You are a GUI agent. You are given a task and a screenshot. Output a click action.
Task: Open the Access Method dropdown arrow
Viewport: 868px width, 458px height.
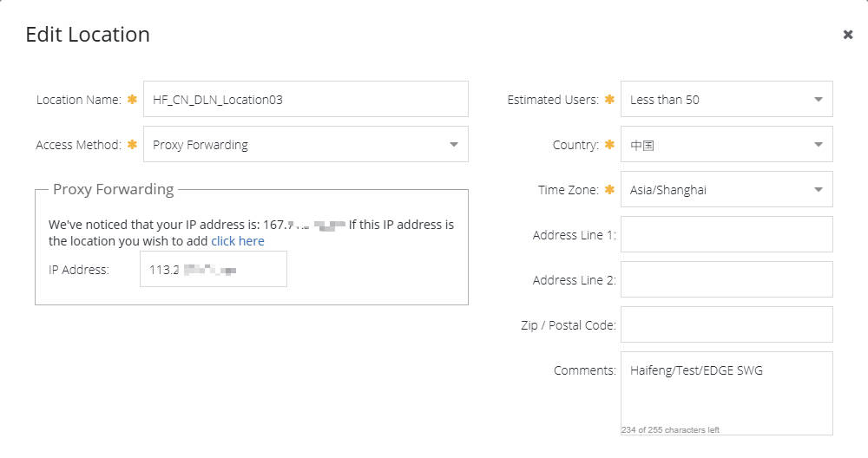tap(454, 144)
